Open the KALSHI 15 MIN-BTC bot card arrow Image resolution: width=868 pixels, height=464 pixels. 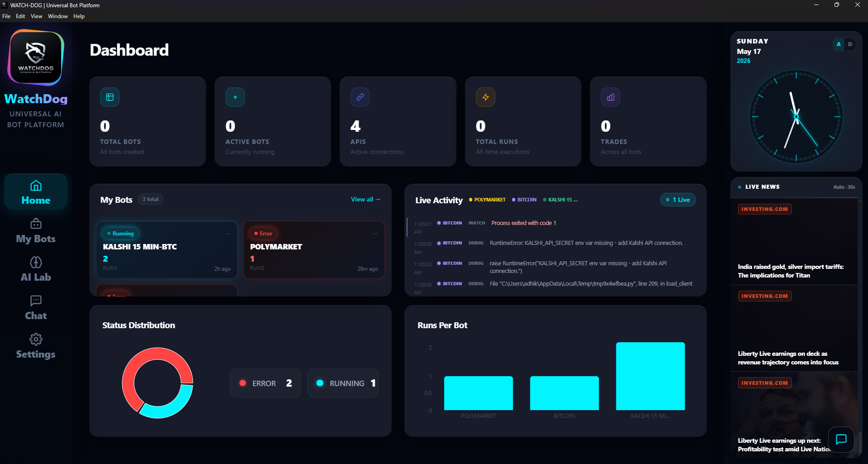point(228,234)
